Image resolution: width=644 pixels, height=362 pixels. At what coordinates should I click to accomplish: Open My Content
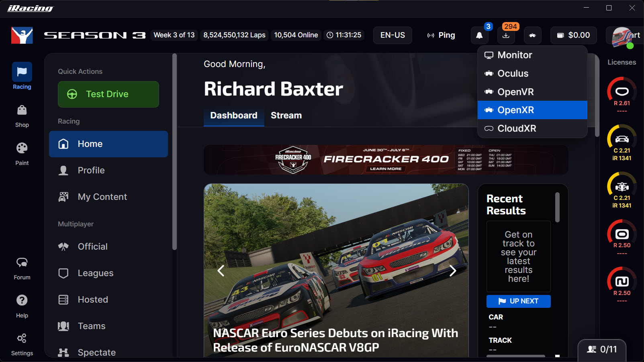click(108, 197)
